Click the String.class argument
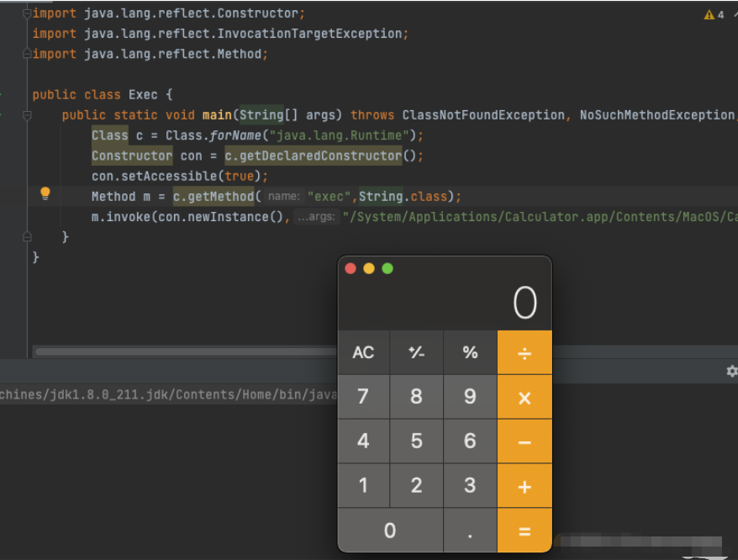The height and width of the screenshot is (560, 738). pos(403,197)
